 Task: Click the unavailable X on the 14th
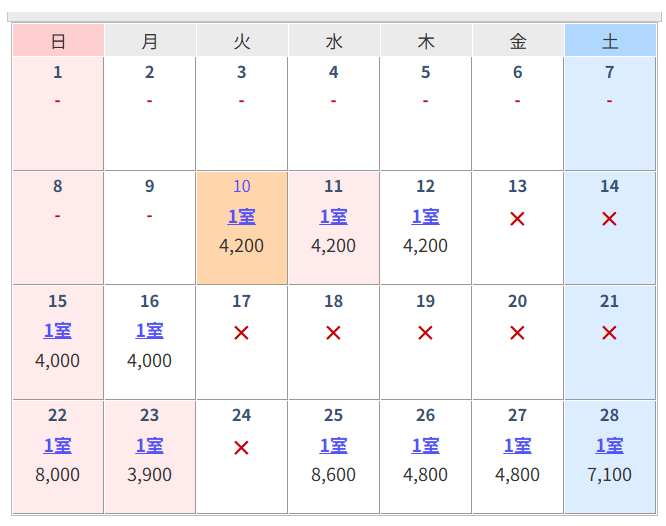tap(609, 219)
